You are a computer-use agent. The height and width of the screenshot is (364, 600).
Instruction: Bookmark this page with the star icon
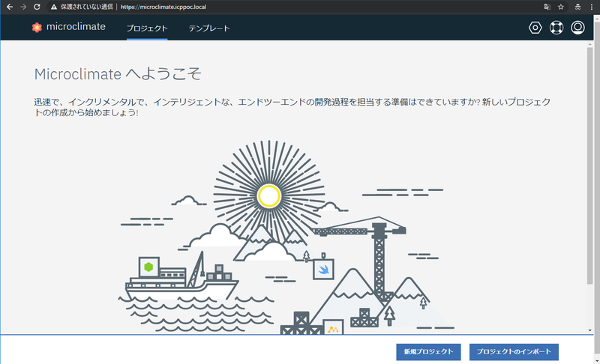tap(561, 7)
